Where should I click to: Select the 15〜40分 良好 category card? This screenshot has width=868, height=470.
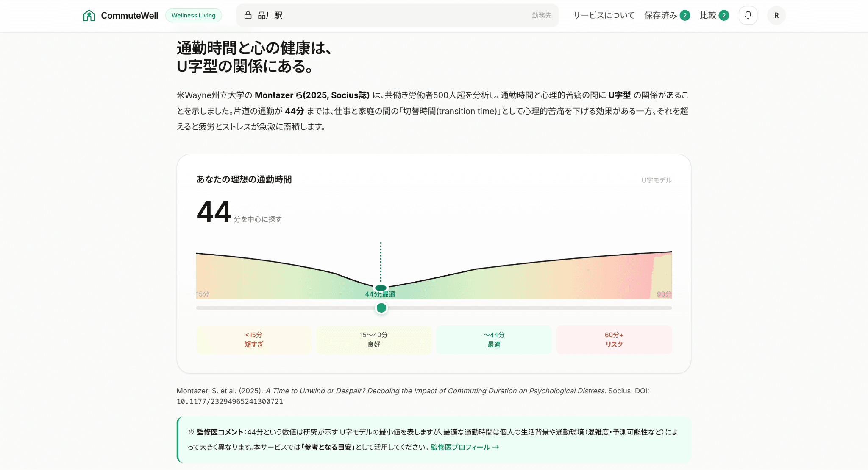click(373, 340)
